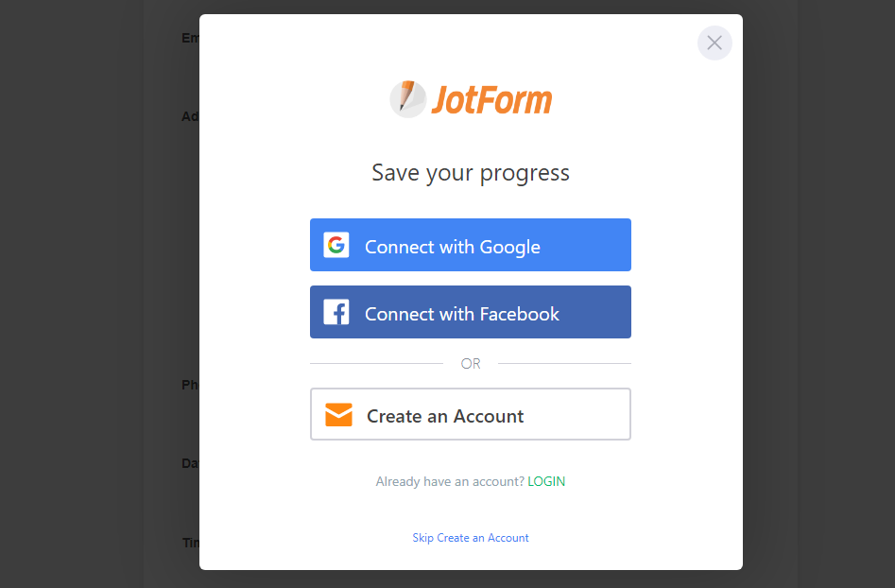Click the partially hidden Ad label behind dialog
This screenshot has width=895, height=588.
[x=190, y=116]
